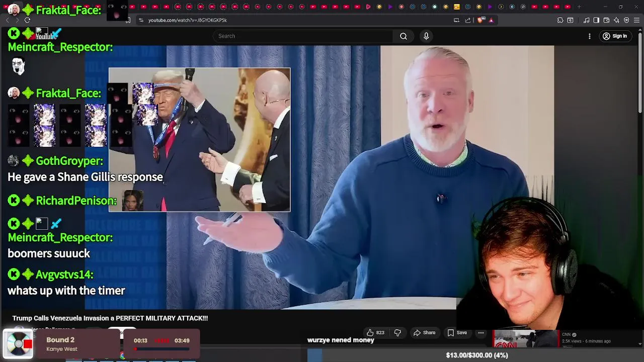The image size is (644, 362).
Task: Open more actions ellipsis under the video
Action: 481,332
